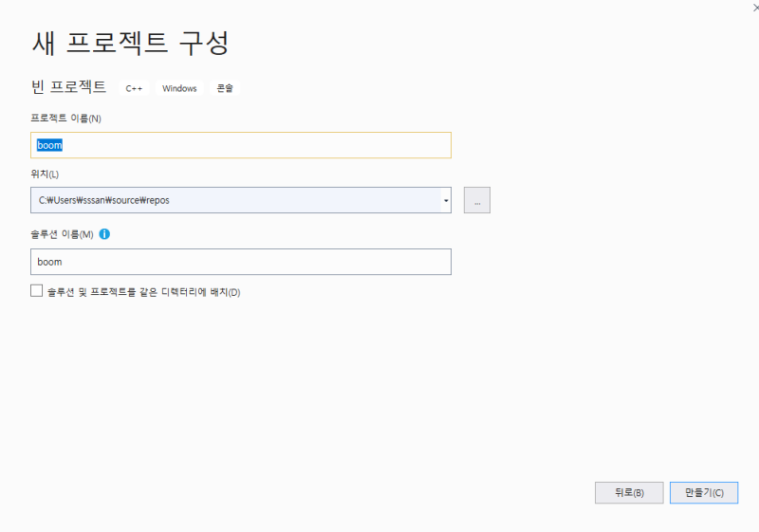
Task: Click the solution name input field
Action: click(x=241, y=262)
